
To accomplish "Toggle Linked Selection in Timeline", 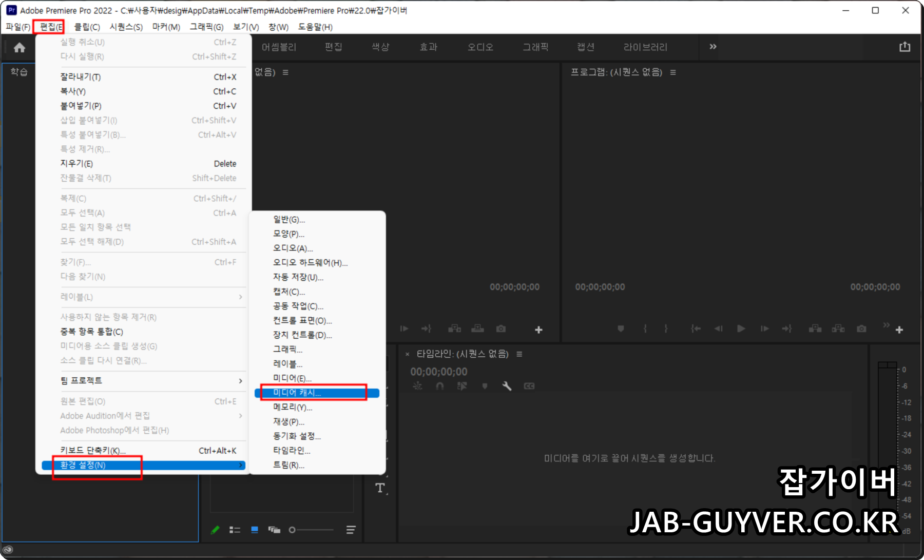I will tap(462, 386).
